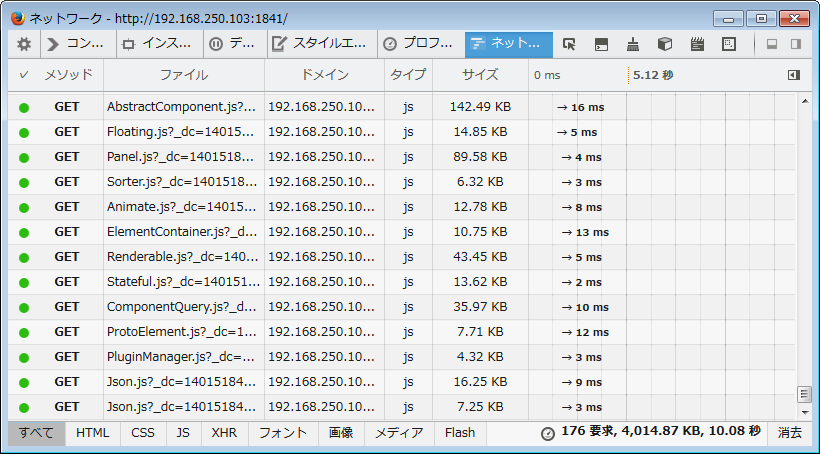Viewport: 820px width, 454px height.
Task: Open the developer tools settings gear
Action: [24, 44]
